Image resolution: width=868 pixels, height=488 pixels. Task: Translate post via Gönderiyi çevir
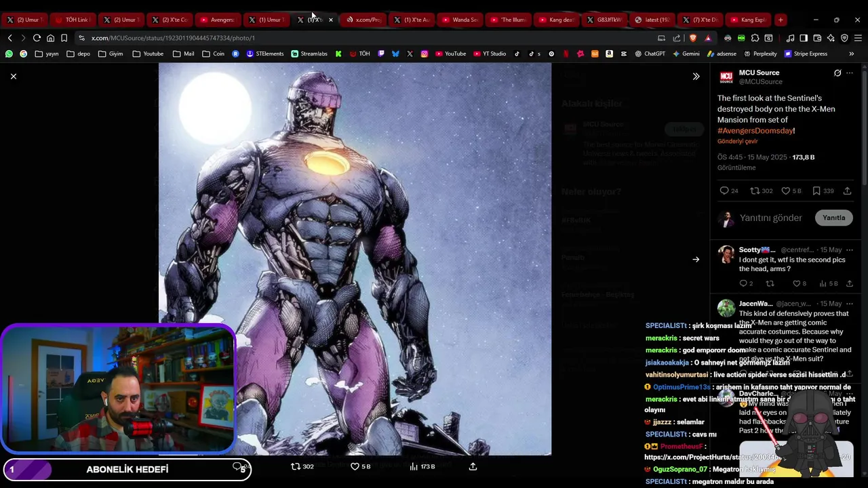[738, 142]
